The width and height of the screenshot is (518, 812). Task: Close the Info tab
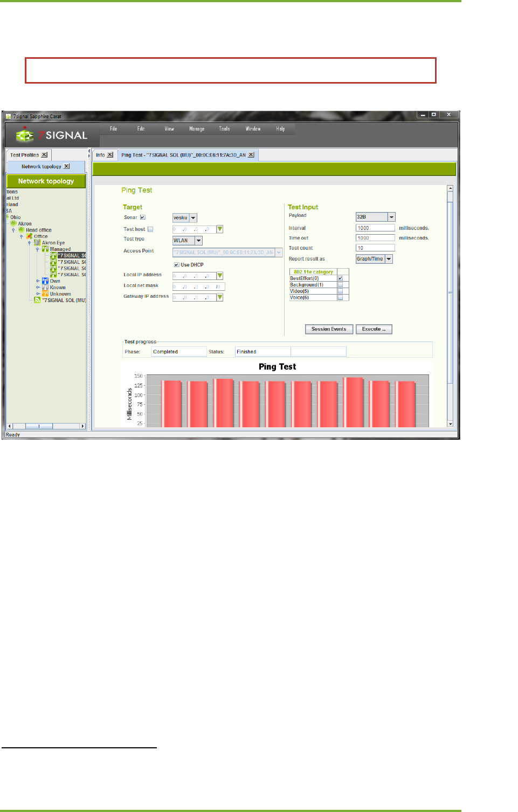pyautogui.click(x=110, y=155)
